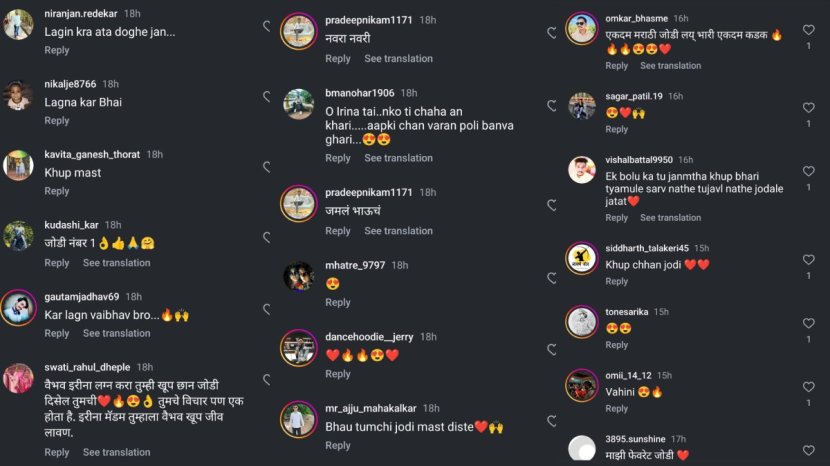The height and width of the screenshot is (466, 830).
Task: Like 3895.sunshine's comment
Action: point(808,450)
